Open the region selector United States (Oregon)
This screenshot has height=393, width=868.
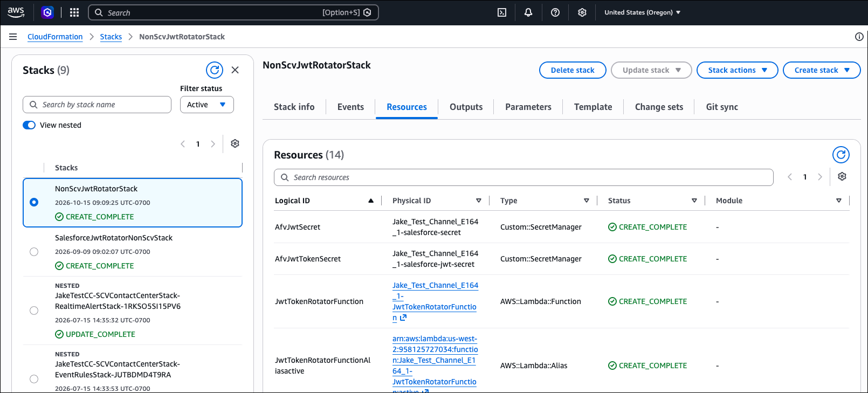[642, 12]
